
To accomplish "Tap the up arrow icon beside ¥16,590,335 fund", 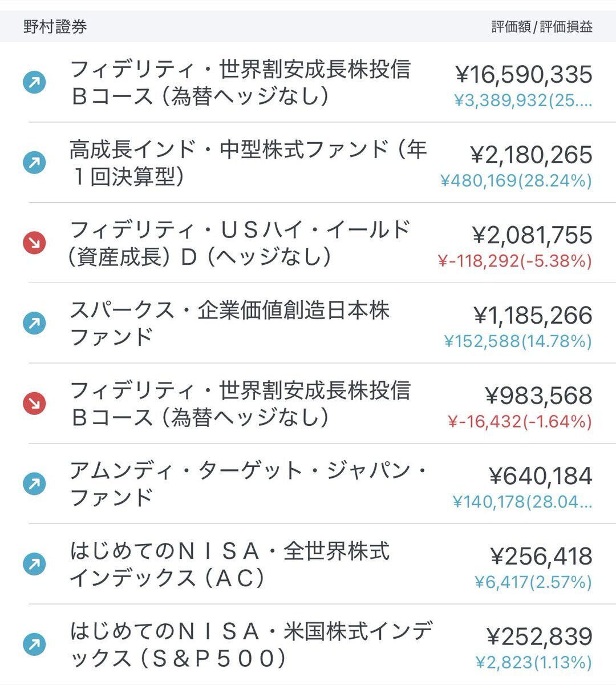I will pyautogui.click(x=34, y=83).
